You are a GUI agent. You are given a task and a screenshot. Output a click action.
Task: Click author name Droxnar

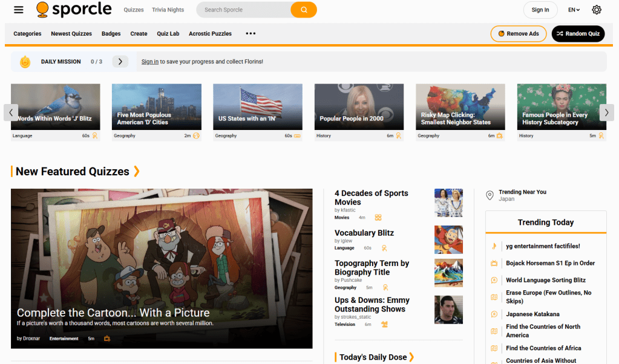click(31, 339)
